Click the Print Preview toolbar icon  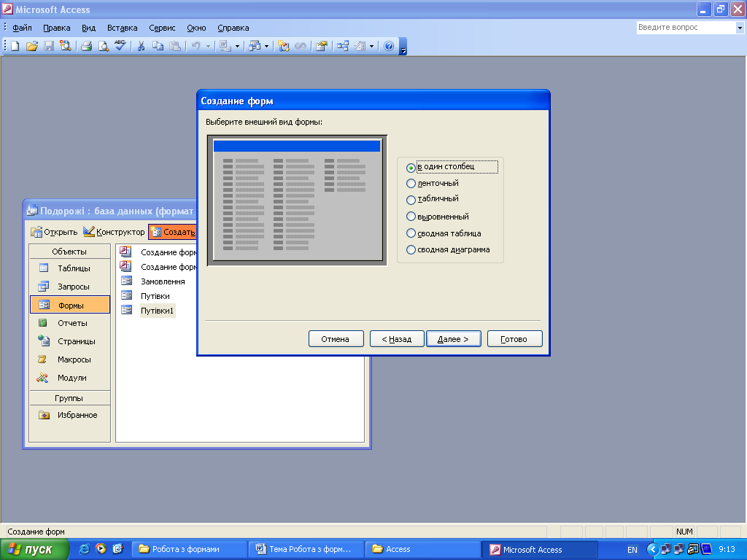(103, 46)
